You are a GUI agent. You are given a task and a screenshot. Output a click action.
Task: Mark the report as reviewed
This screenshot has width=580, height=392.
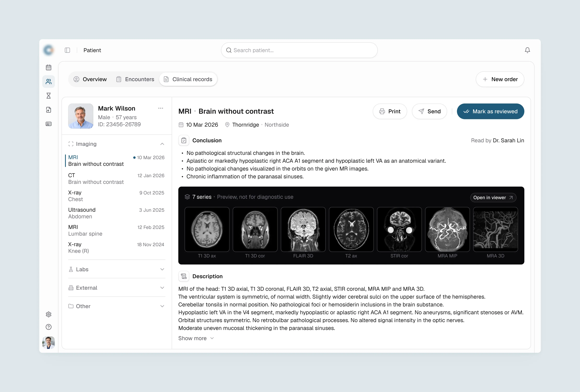coord(490,111)
